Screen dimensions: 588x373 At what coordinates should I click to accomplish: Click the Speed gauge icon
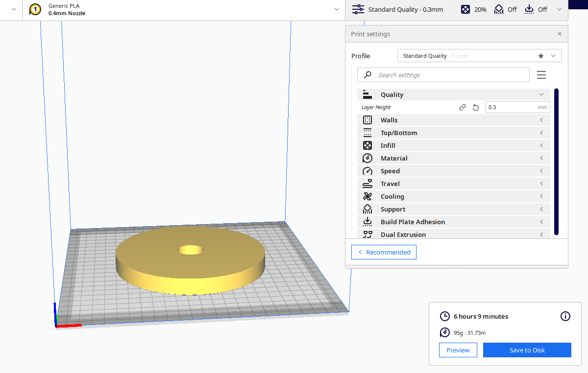click(367, 171)
